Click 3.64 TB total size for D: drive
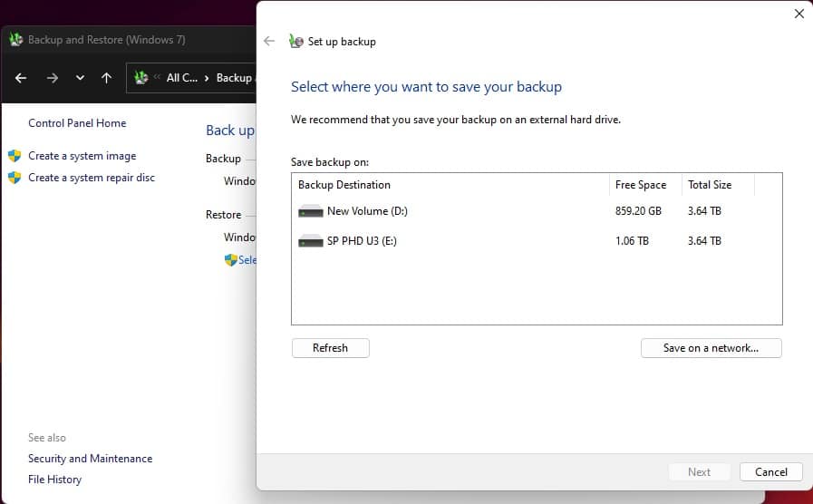Image resolution: width=813 pixels, height=504 pixels. pyautogui.click(x=704, y=211)
